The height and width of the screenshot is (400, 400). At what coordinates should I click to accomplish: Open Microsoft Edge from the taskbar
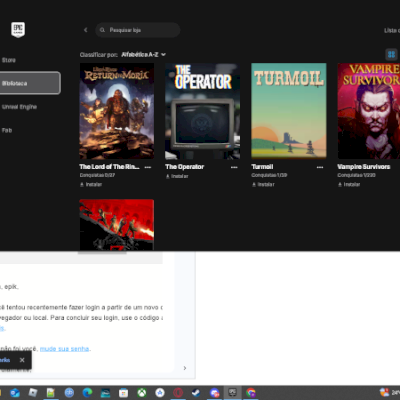coord(87,393)
